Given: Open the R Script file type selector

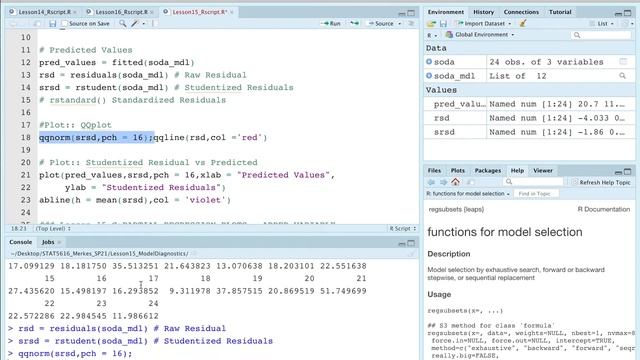Looking at the screenshot, I should click(402, 229).
